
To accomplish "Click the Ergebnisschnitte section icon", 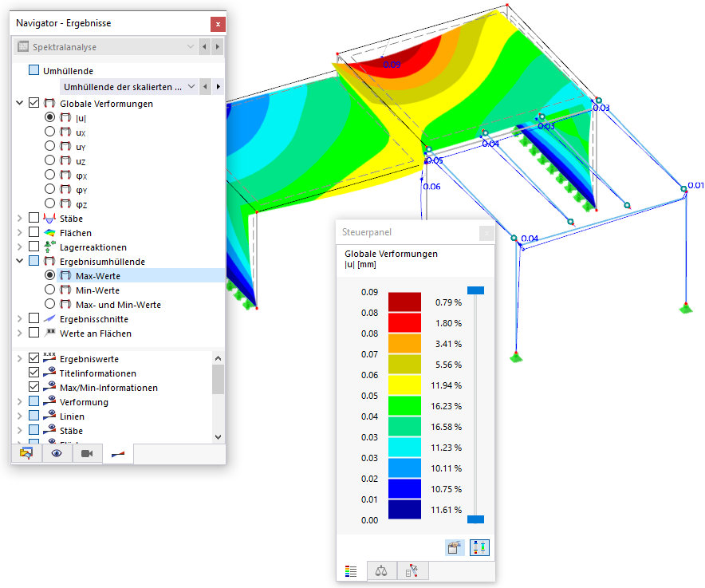I will pos(49,318).
